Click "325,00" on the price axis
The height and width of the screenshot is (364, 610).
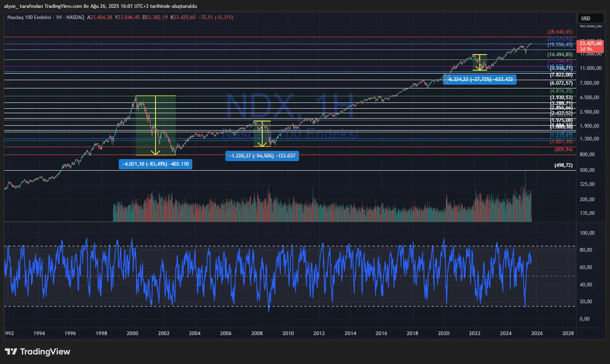pyautogui.click(x=587, y=184)
